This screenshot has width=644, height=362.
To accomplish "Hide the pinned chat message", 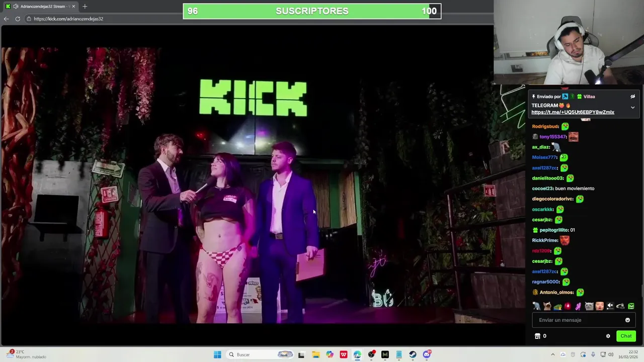I will pyautogui.click(x=632, y=97).
